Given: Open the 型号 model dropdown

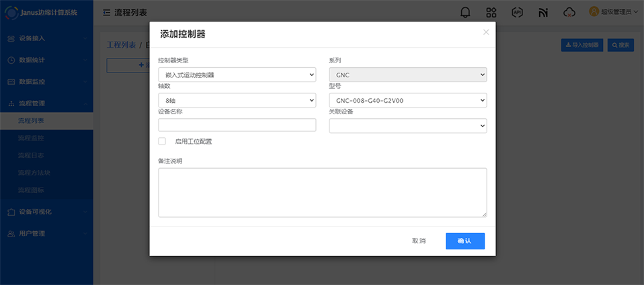Looking at the screenshot, I should (407, 100).
